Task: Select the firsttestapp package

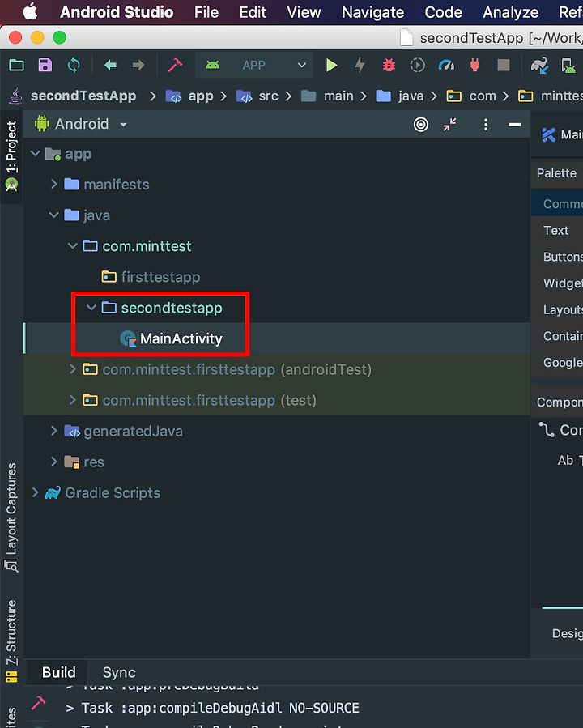Action: (x=160, y=277)
